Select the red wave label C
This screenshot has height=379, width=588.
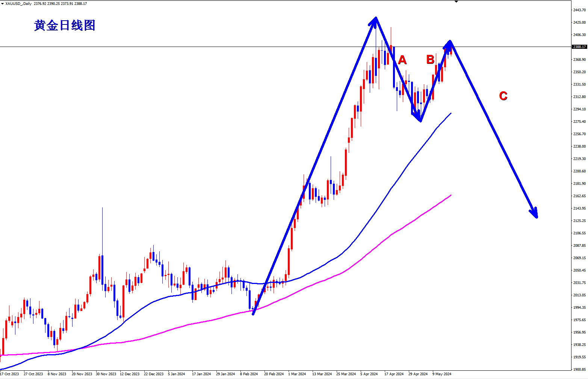click(503, 96)
